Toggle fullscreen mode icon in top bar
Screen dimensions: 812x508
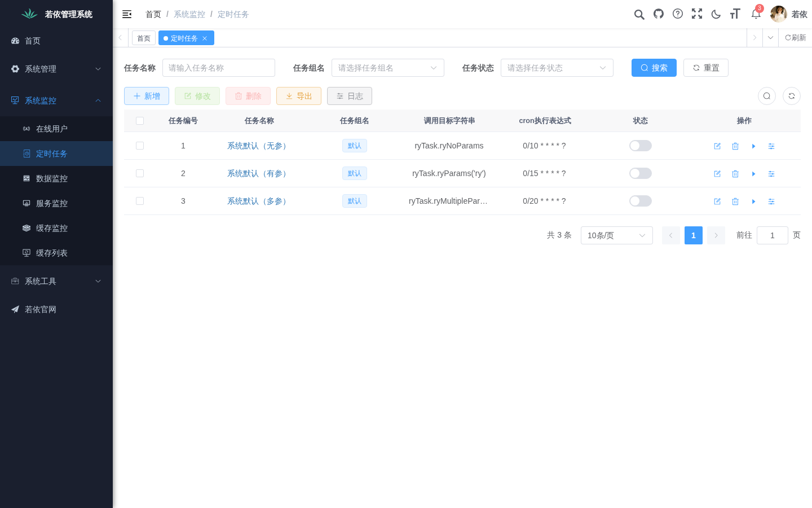697,14
